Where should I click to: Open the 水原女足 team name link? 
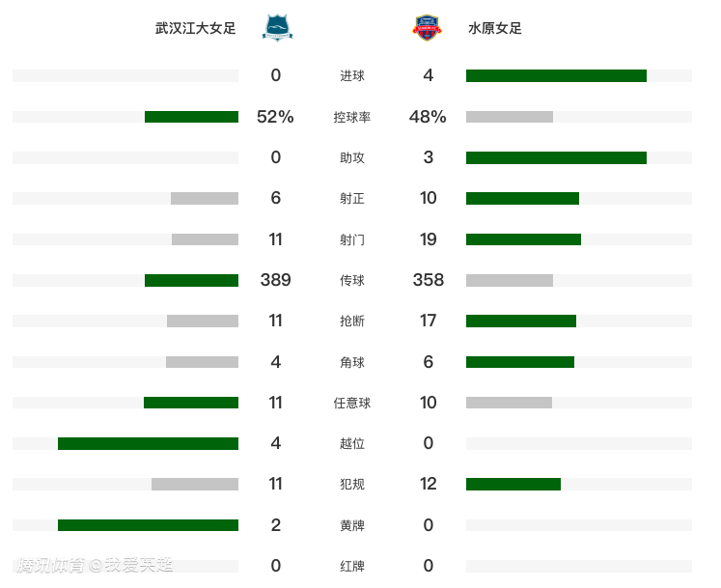tap(495, 29)
